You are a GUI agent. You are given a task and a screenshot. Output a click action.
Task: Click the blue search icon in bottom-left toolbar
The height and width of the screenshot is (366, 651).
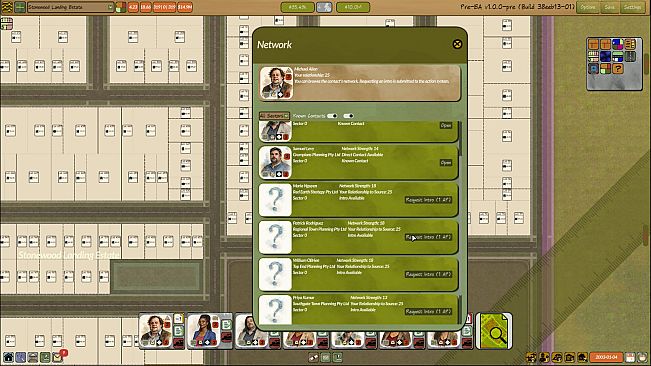point(20,357)
